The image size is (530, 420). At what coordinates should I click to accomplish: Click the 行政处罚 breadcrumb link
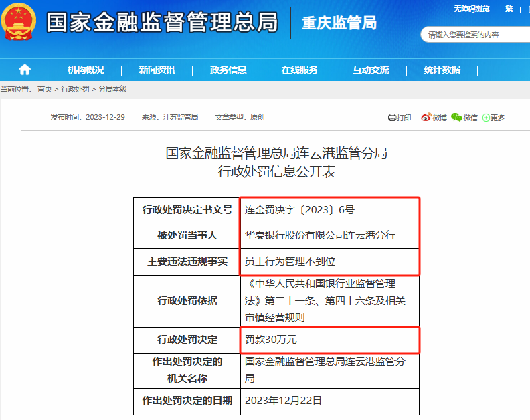pos(75,89)
